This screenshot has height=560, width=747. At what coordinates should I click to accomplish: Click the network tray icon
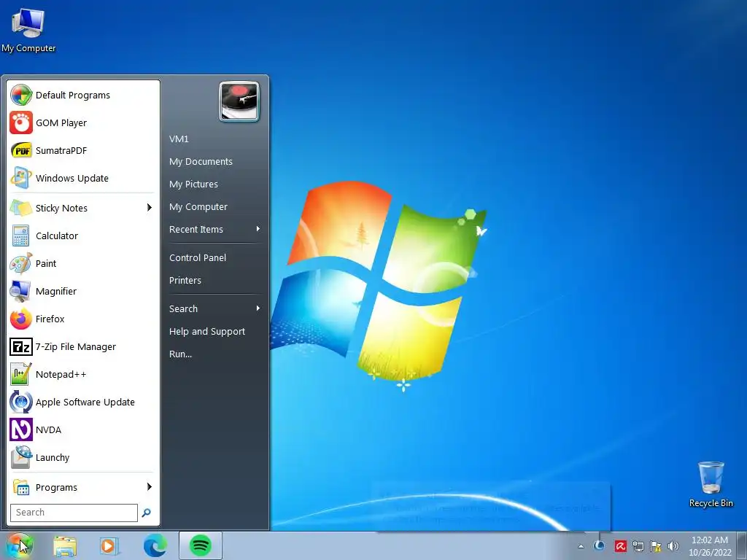(638, 545)
